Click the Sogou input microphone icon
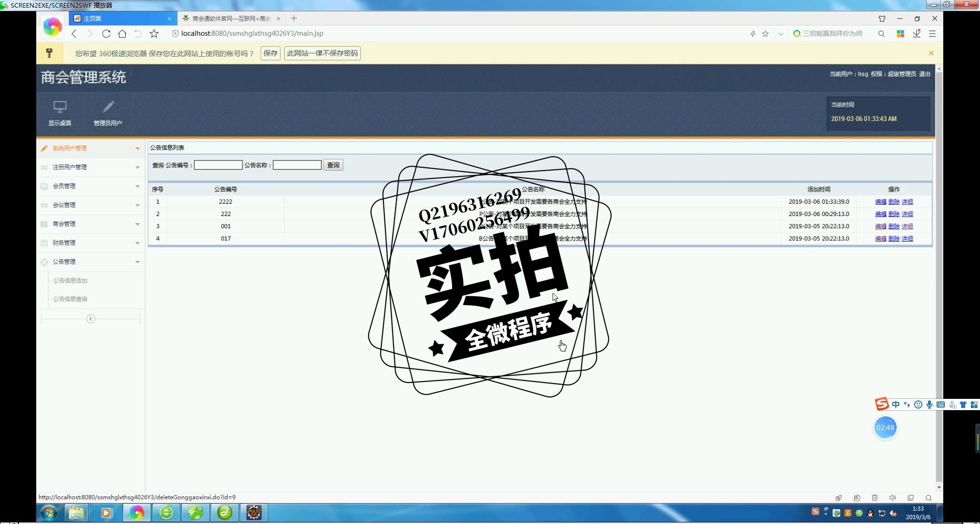Viewport: 980px width, 524px height. tap(929, 404)
